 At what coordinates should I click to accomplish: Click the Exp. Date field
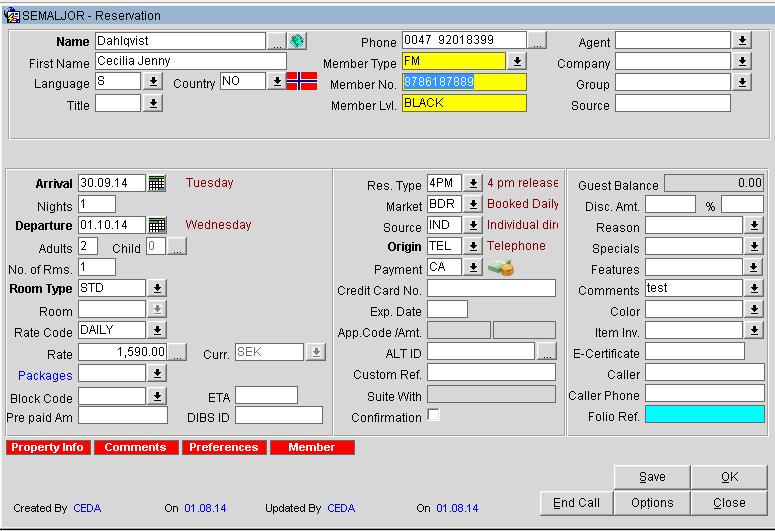pos(447,310)
